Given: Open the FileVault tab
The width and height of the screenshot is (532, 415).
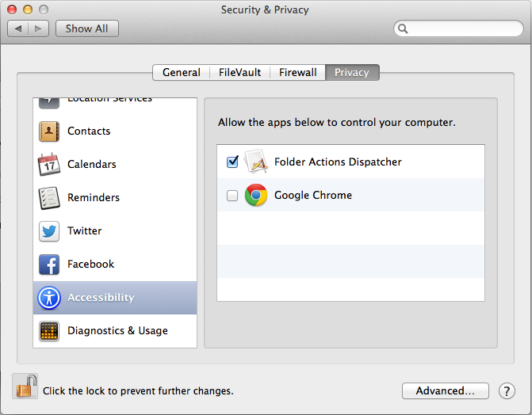Looking at the screenshot, I should pyautogui.click(x=239, y=72).
